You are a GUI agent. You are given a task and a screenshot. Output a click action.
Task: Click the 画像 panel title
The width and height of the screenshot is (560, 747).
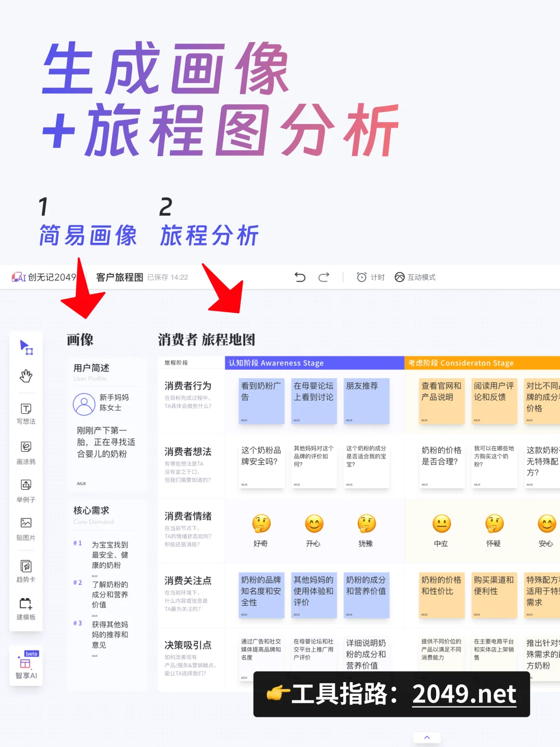[x=80, y=340]
